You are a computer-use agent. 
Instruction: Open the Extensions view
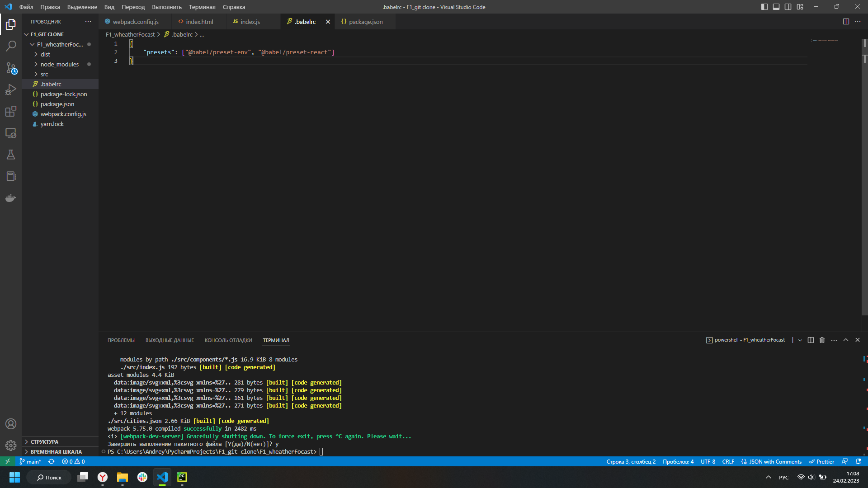tap(11, 111)
